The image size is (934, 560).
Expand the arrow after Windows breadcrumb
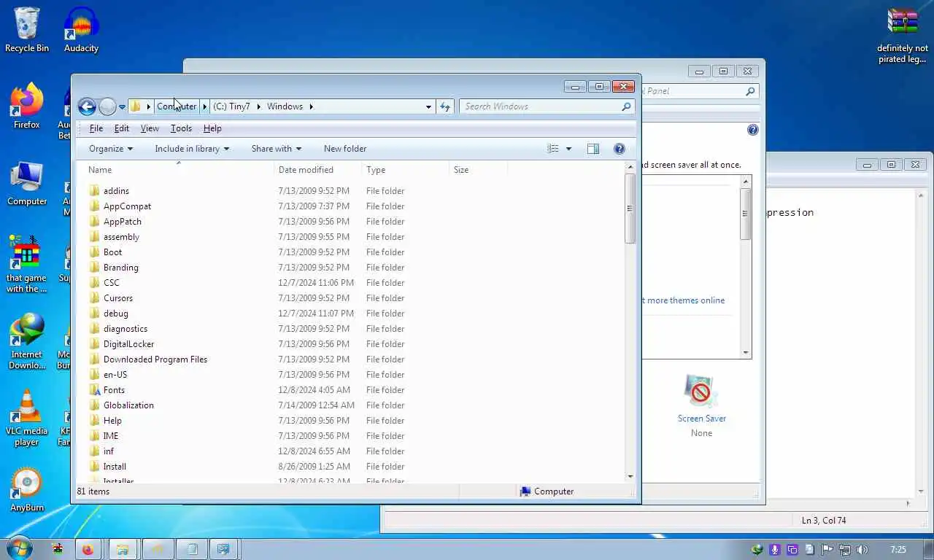click(311, 106)
